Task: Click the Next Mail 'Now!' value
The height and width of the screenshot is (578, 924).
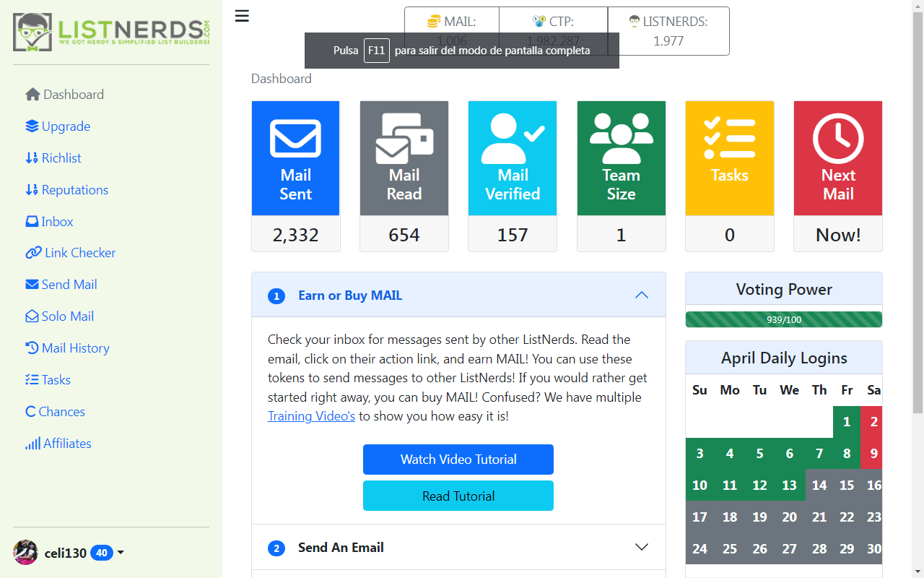Action: click(x=838, y=234)
